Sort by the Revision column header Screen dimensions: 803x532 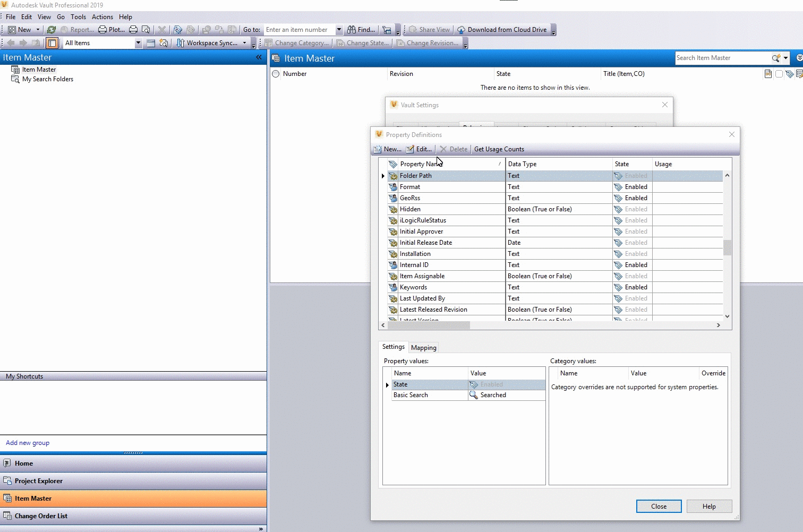point(440,74)
